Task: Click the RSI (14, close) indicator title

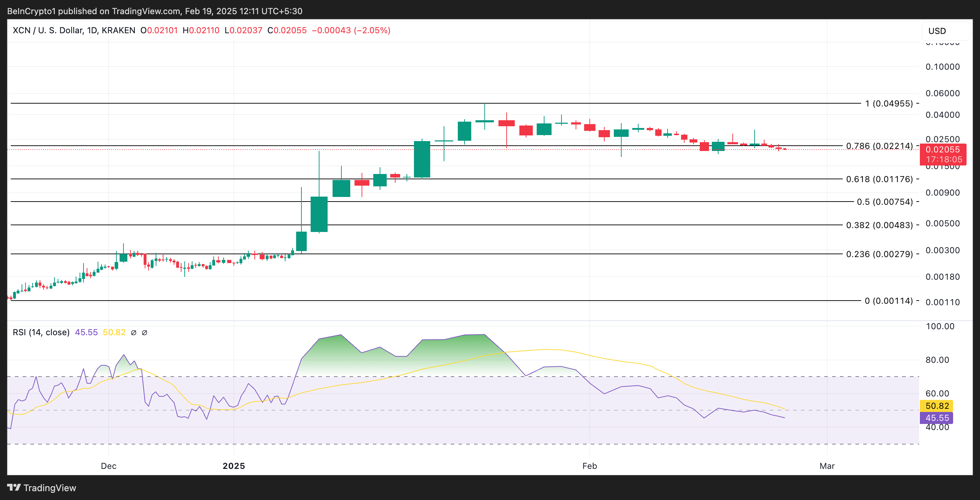Action: coord(41,332)
